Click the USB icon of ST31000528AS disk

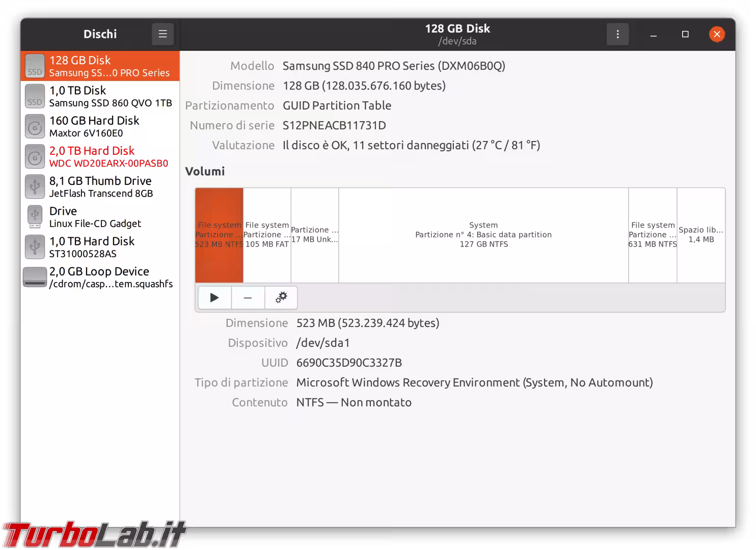35,247
